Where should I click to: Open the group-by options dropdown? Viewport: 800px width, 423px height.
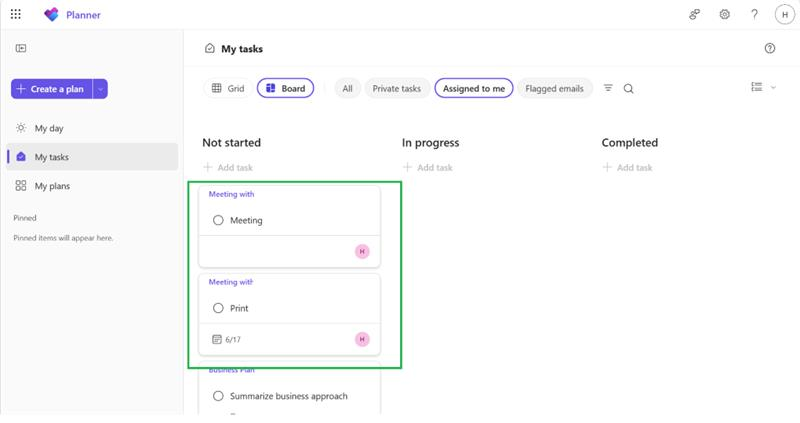763,87
